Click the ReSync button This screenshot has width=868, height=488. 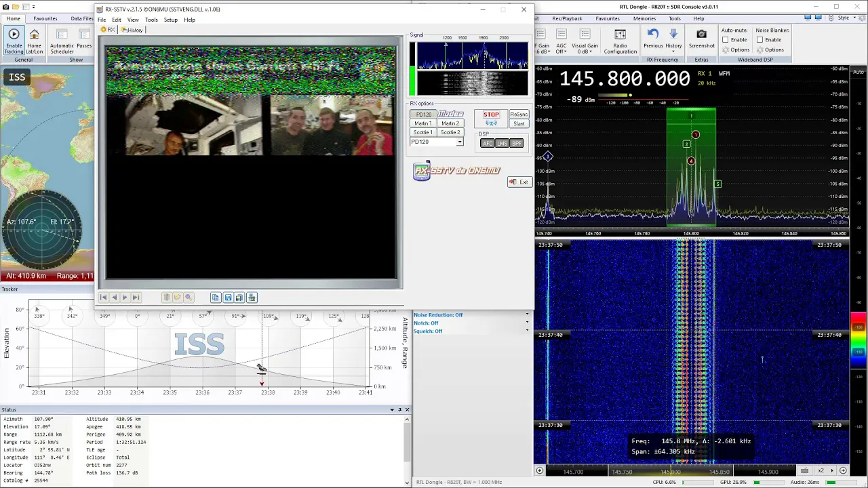519,115
